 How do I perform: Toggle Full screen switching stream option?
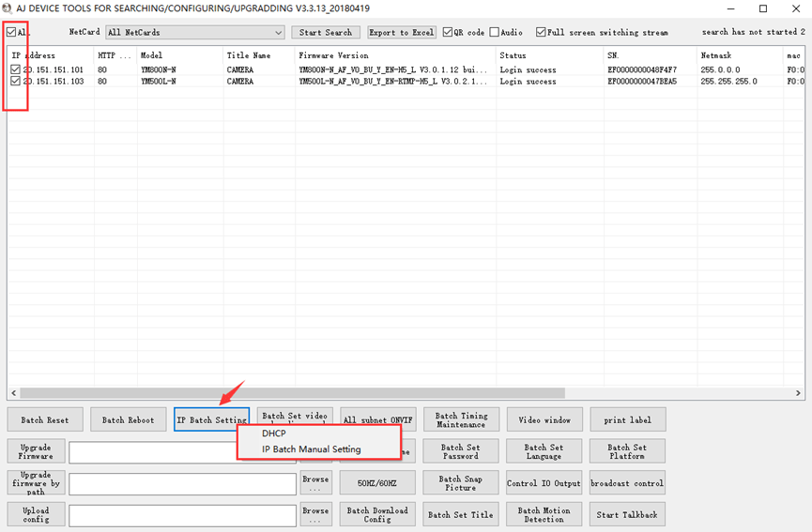click(541, 32)
